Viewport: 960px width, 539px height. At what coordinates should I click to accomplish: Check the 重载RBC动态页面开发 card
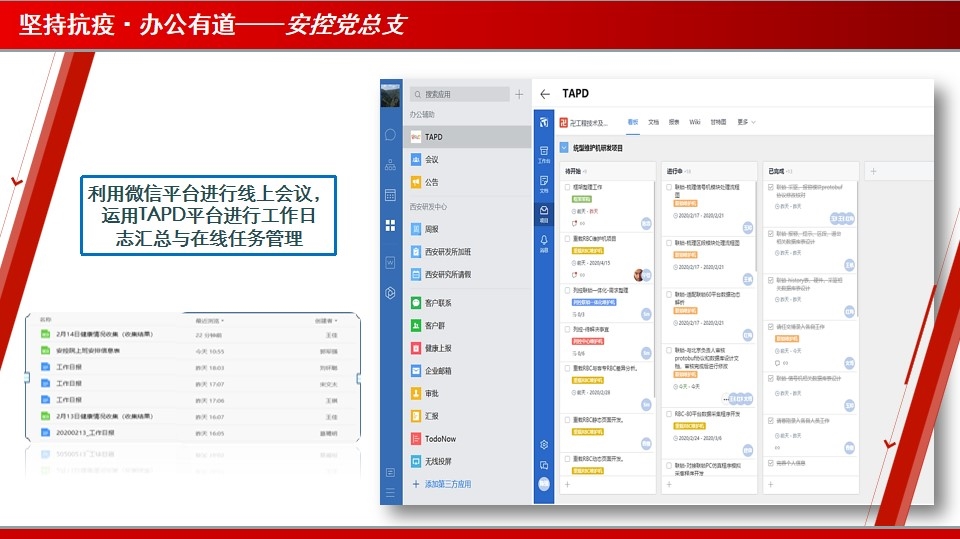pyautogui.click(x=568, y=459)
